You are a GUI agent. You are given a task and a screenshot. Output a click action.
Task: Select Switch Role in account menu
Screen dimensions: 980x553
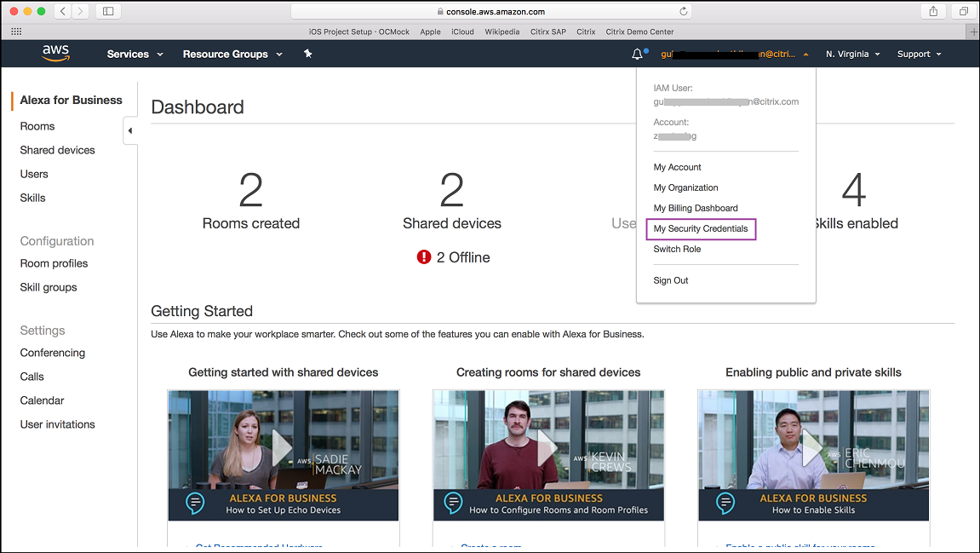click(677, 249)
